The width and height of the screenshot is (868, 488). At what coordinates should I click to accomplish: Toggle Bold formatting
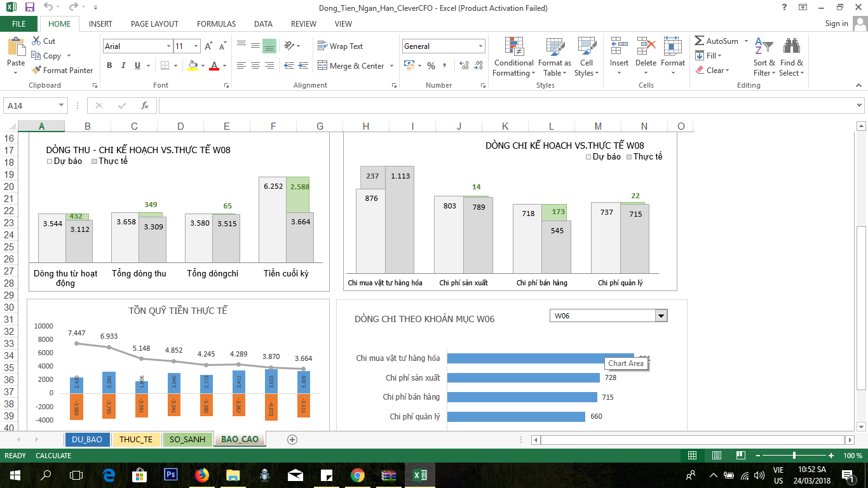[109, 65]
